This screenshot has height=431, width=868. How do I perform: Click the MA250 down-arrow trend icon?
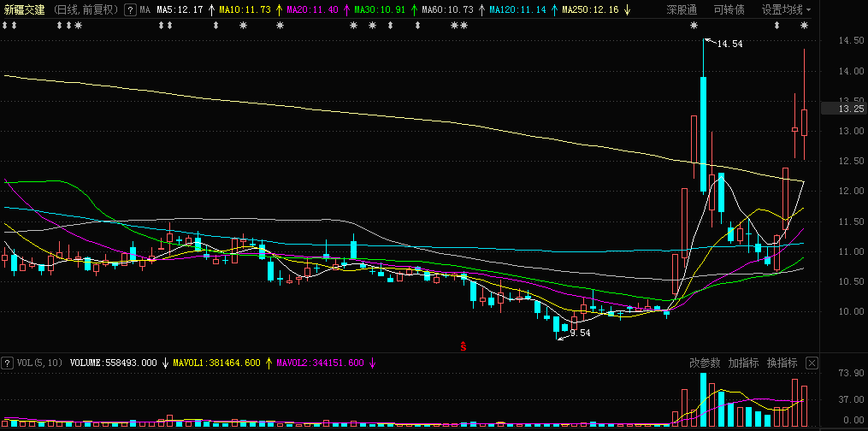(x=628, y=9)
